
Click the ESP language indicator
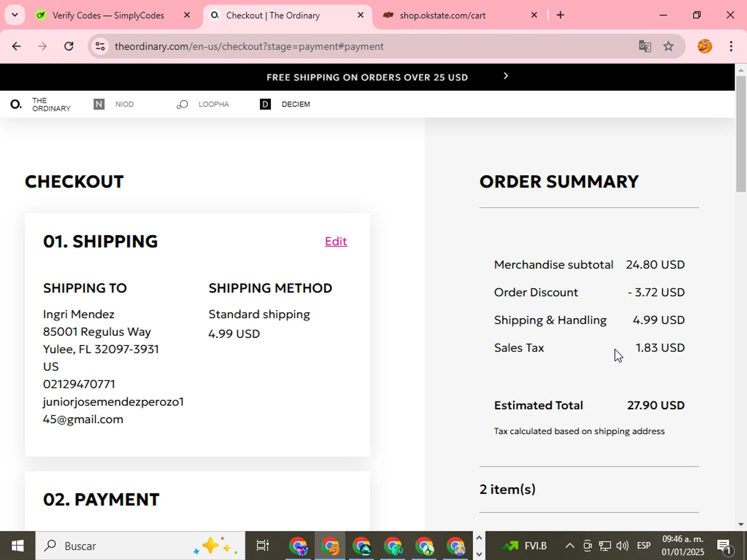point(644,546)
